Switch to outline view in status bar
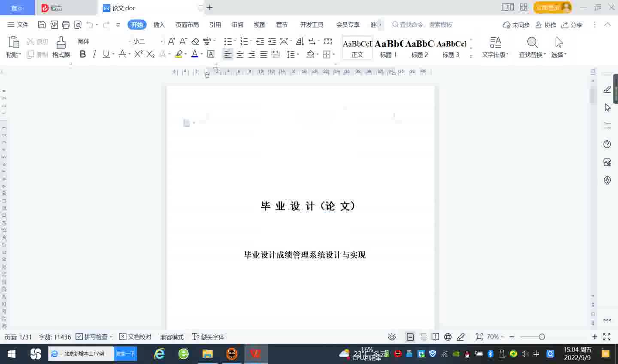 pos(423,337)
